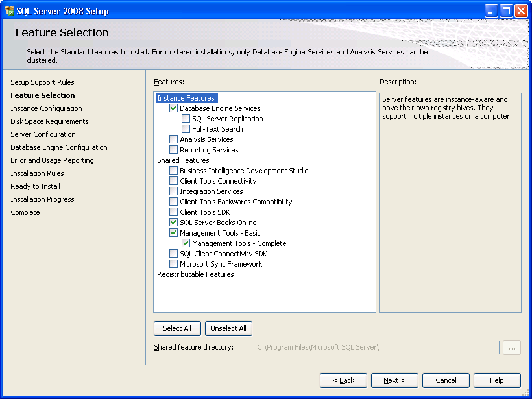Viewport: 532px width, 399px height.
Task: Click the Unselect All button
Action: point(228,328)
